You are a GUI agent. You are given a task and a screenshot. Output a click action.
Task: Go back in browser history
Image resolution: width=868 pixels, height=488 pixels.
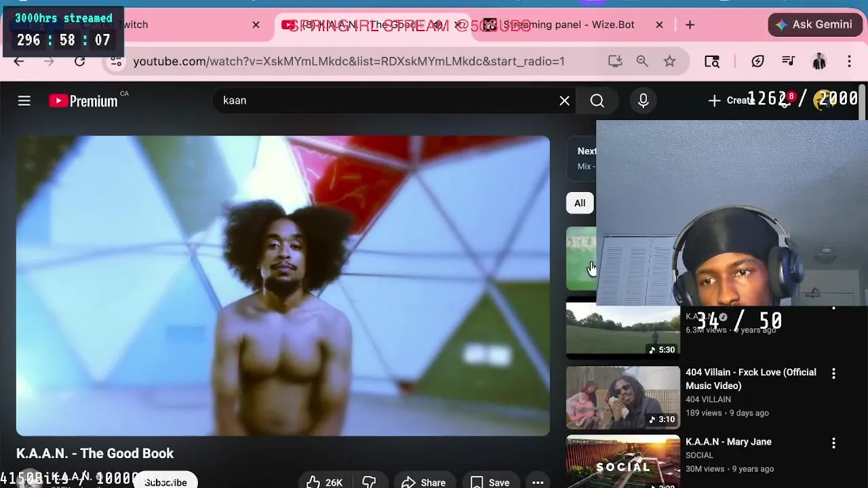click(x=19, y=61)
